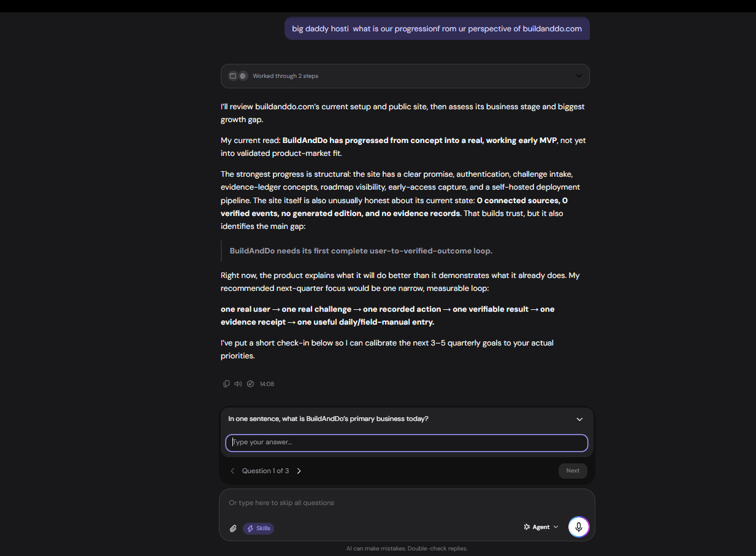The image size is (756, 556).
Task: Open the Agent mode dropdown
Action: (x=541, y=527)
